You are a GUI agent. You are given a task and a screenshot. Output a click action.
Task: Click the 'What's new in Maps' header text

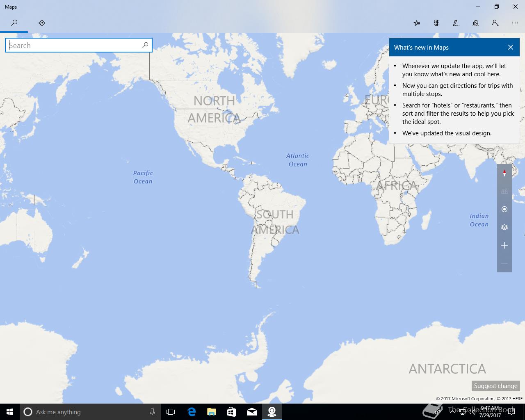[x=421, y=48]
